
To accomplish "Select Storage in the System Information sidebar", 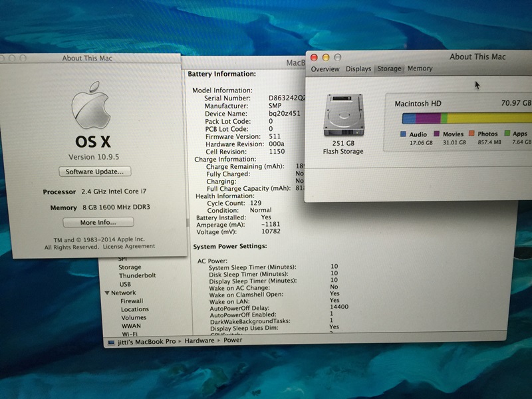I will (x=130, y=267).
